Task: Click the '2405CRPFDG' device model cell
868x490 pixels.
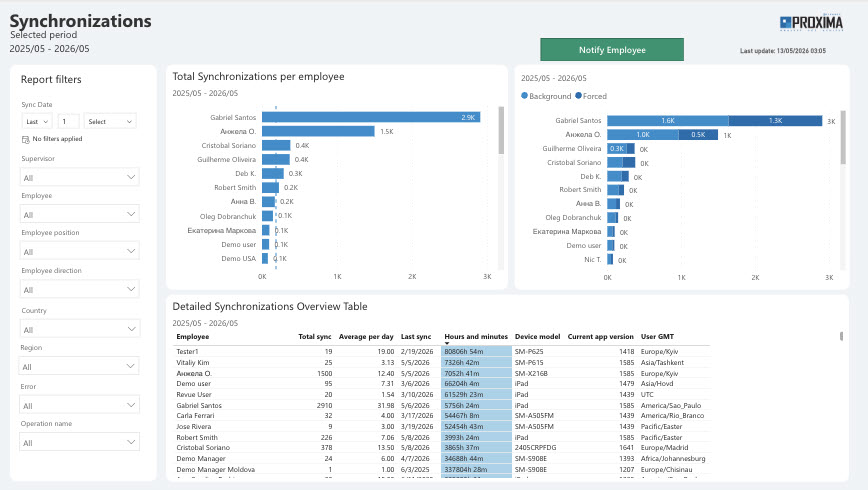Action: point(535,448)
